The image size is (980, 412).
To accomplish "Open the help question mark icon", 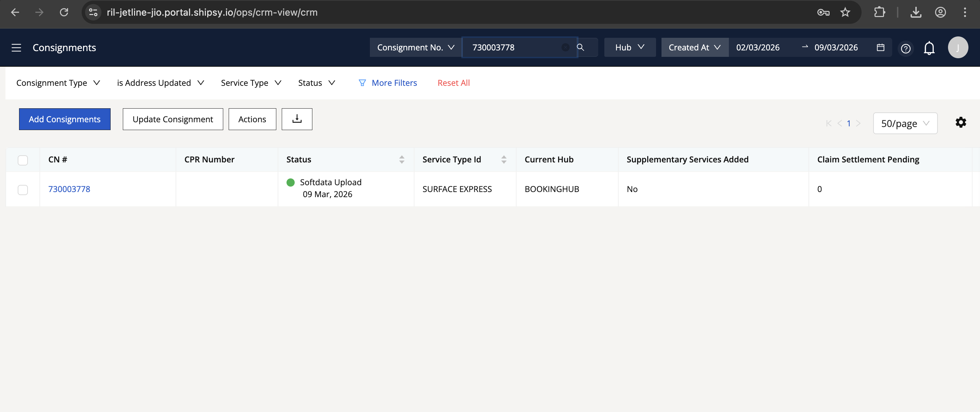I will (x=905, y=48).
